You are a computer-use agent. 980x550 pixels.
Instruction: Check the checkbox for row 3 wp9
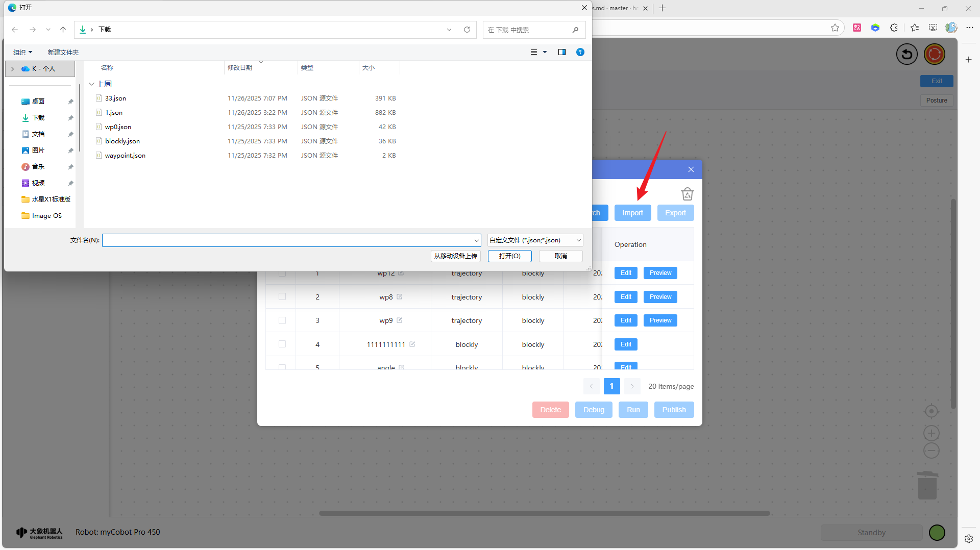tap(282, 320)
